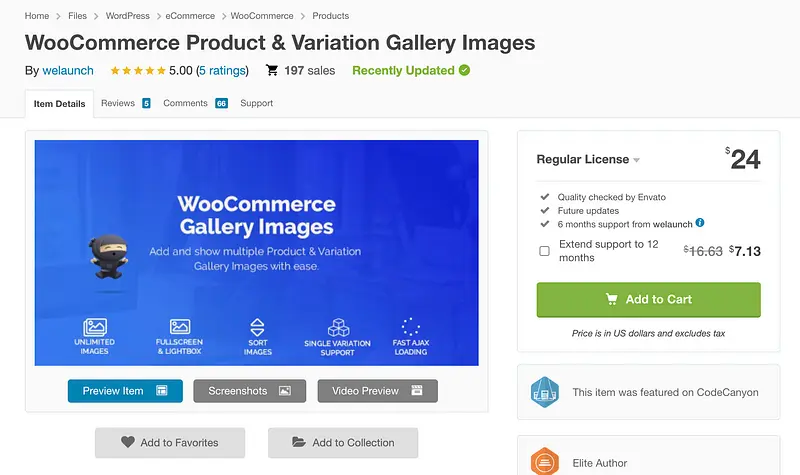The height and width of the screenshot is (475, 800).
Task: Click 'This item was featured on CodeCanyon' text
Action: click(665, 392)
